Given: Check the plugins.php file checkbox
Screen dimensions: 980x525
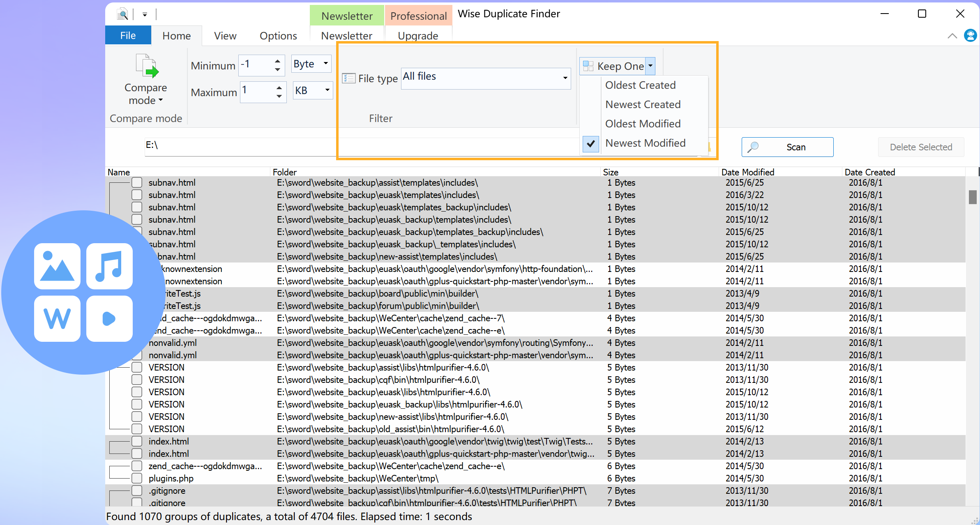Looking at the screenshot, I should click(137, 478).
